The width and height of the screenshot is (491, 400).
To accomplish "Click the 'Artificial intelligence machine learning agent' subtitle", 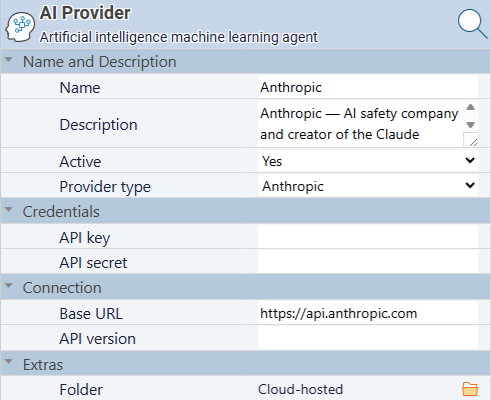I will coord(178,37).
